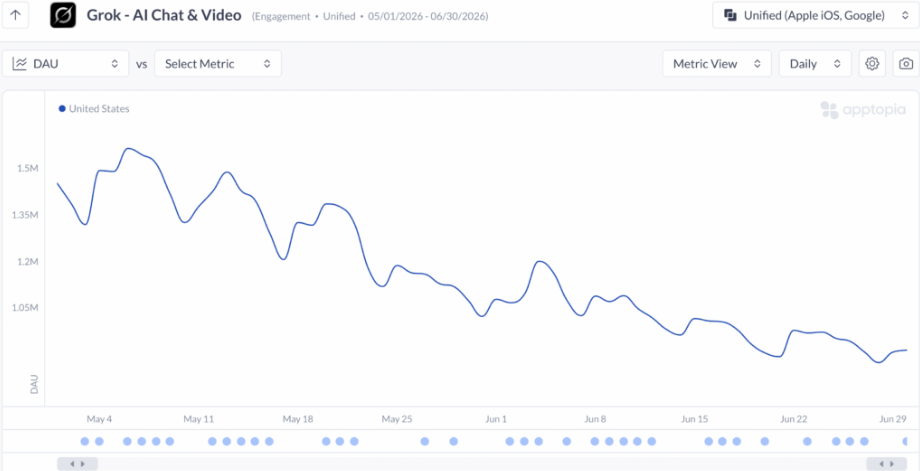
Task: Open the DAU metric dropdown
Action: [x=65, y=63]
